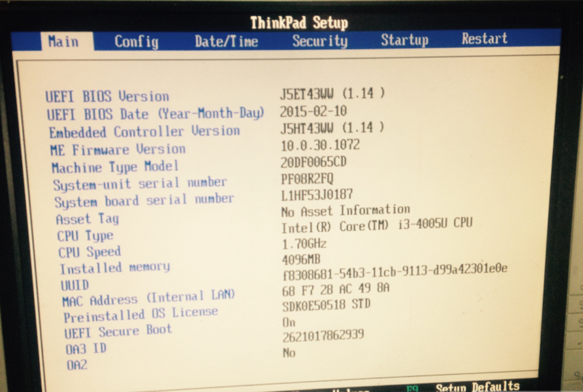Select the UEFI BIOS Version label

tap(108, 97)
